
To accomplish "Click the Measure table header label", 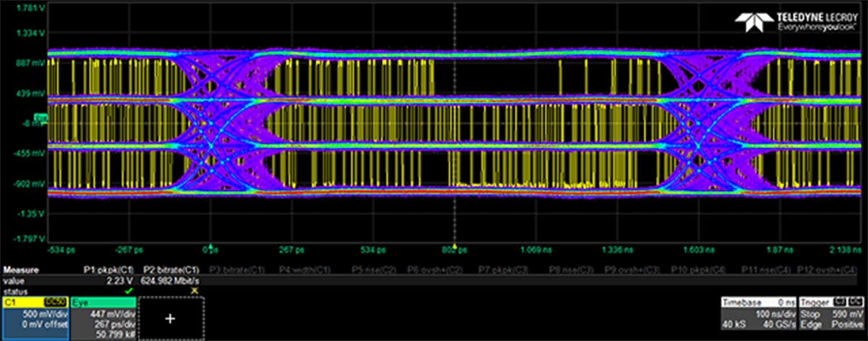I will tap(22, 269).
